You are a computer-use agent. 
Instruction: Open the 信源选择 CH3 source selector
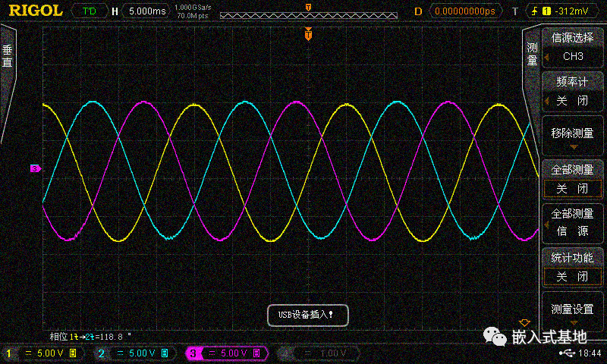pos(572,48)
